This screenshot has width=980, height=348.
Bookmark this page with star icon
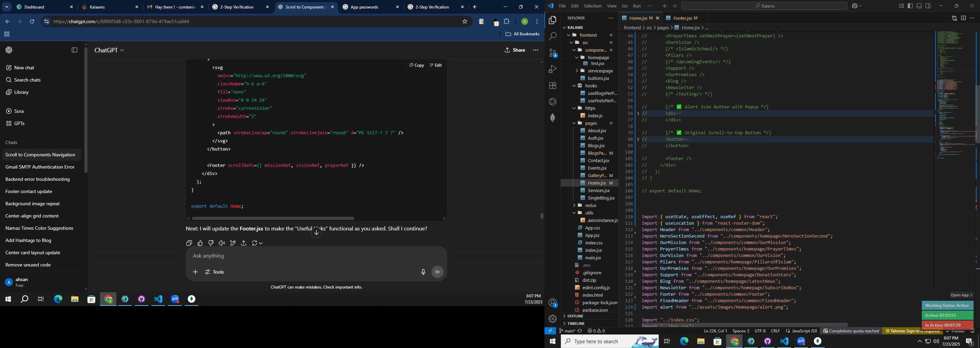tap(464, 22)
